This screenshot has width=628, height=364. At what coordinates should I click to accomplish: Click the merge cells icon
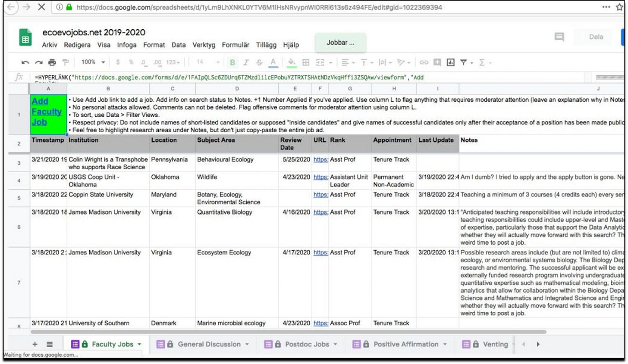[x=320, y=62]
